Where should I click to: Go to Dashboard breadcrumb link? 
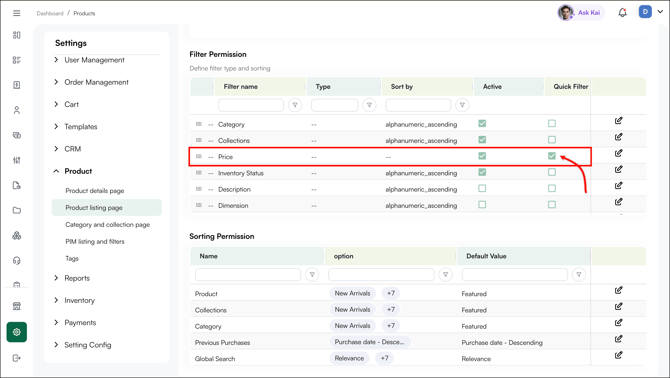(50, 13)
